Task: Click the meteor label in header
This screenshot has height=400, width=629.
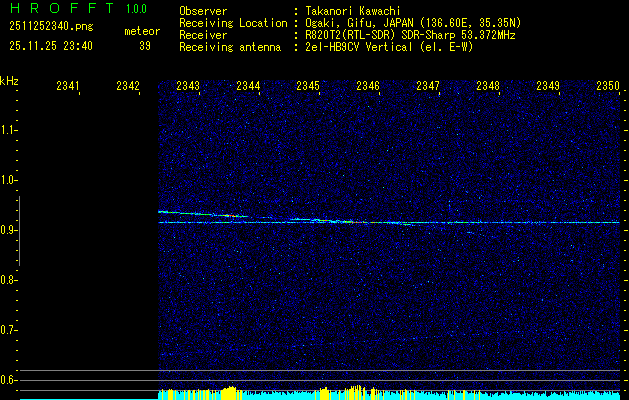Action: [x=141, y=31]
